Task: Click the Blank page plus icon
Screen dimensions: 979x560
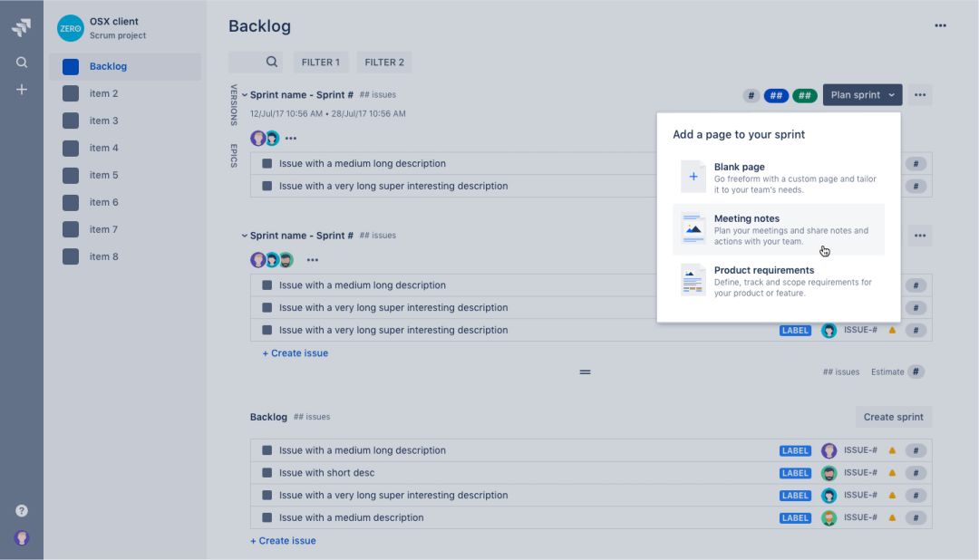Action: (693, 177)
